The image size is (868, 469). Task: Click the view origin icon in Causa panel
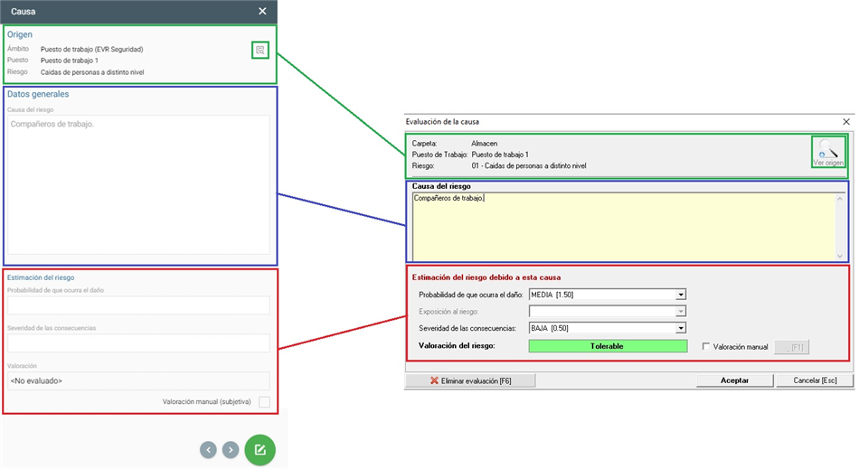pyautogui.click(x=260, y=51)
